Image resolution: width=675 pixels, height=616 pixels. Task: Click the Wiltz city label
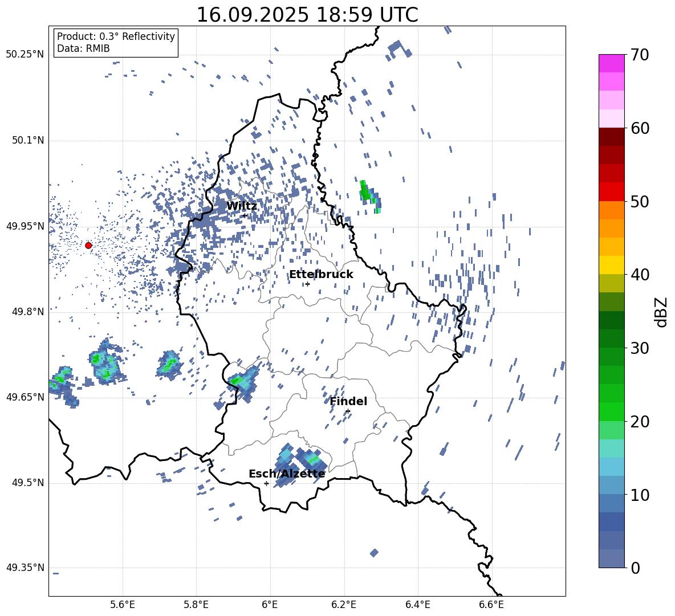(x=242, y=206)
